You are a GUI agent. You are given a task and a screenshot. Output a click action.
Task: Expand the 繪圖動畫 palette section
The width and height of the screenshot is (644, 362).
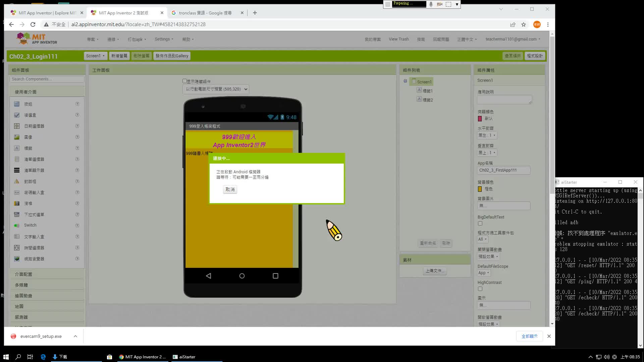[47, 296]
